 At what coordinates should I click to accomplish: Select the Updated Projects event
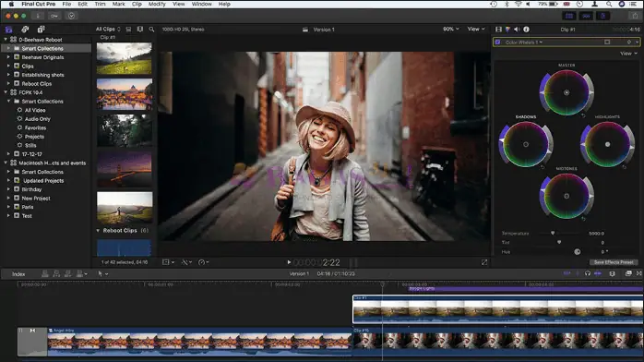click(x=43, y=180)
